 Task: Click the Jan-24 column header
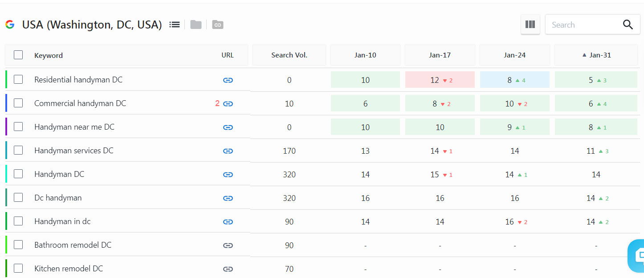[514, 55]
